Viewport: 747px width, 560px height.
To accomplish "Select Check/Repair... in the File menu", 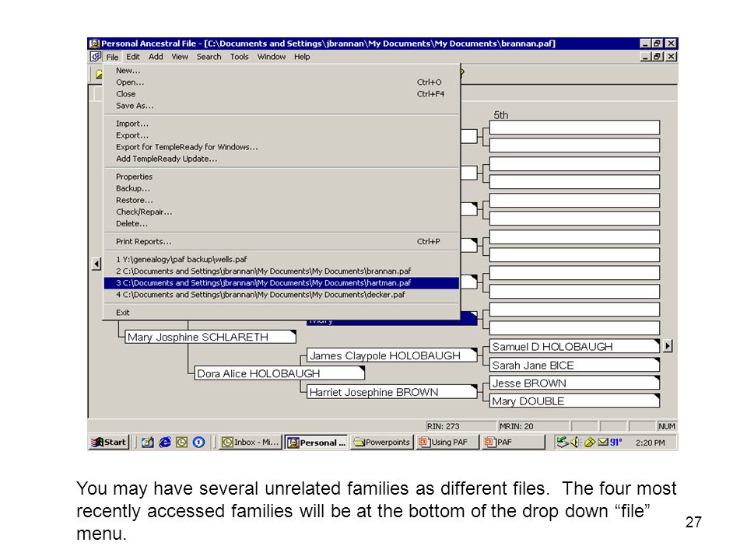I will (282, 212).
